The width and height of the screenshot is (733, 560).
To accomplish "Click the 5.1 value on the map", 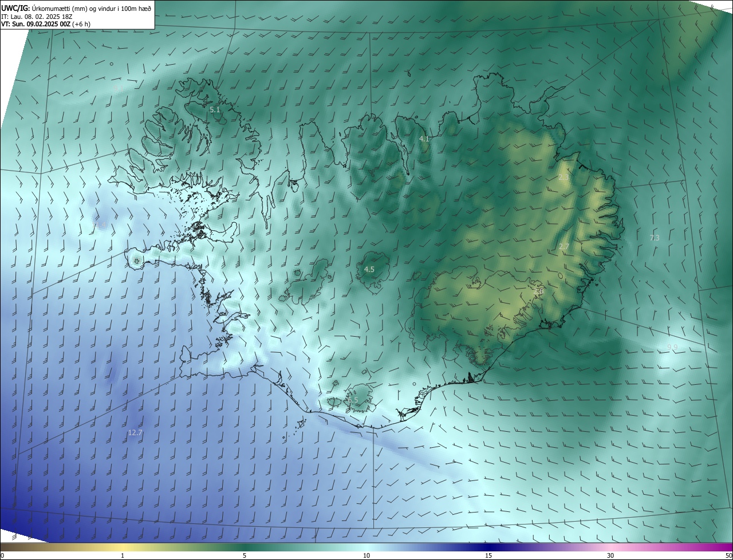I will tap(215, 109).
